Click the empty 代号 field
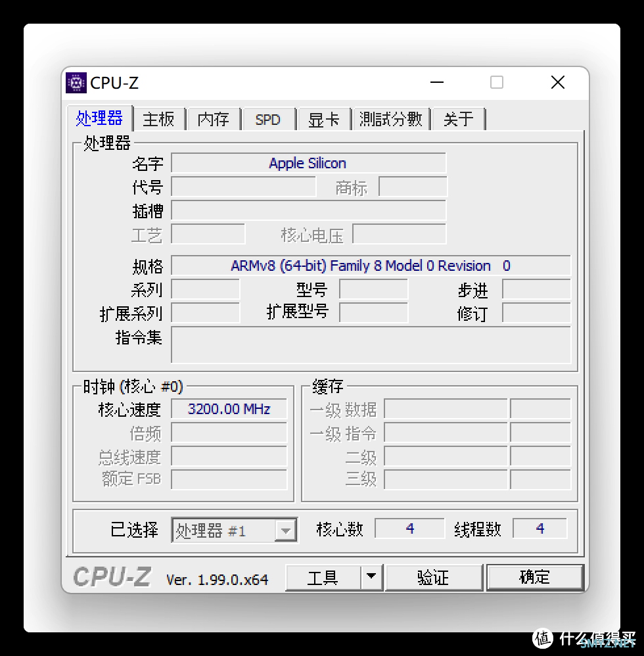 pyautogui.click(x=243, y=187)
